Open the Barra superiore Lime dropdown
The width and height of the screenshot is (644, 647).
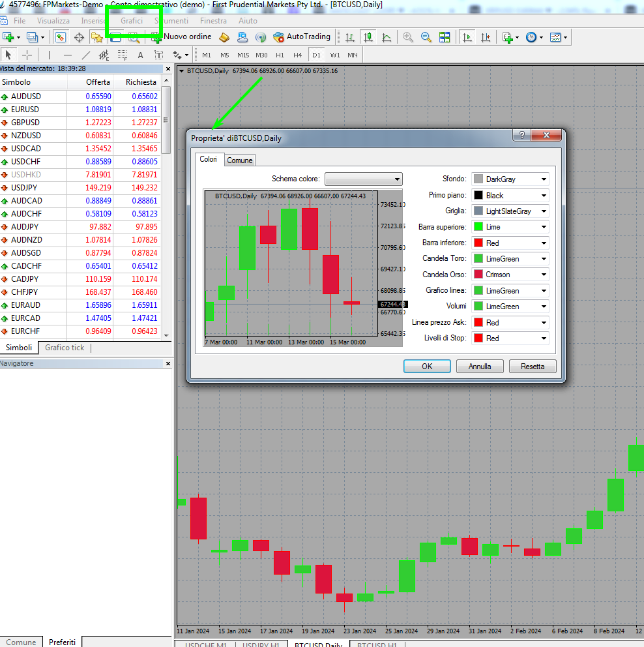click(x=510, y=227)
